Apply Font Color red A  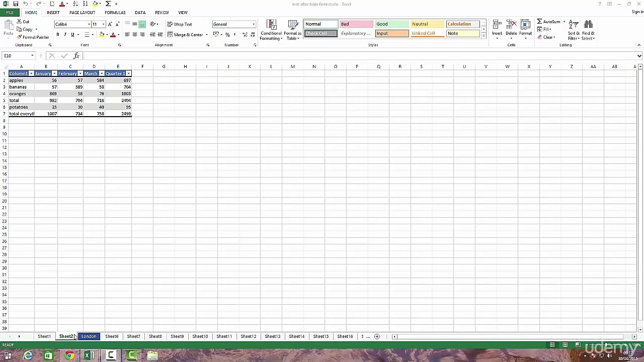[x=113, y=35]
